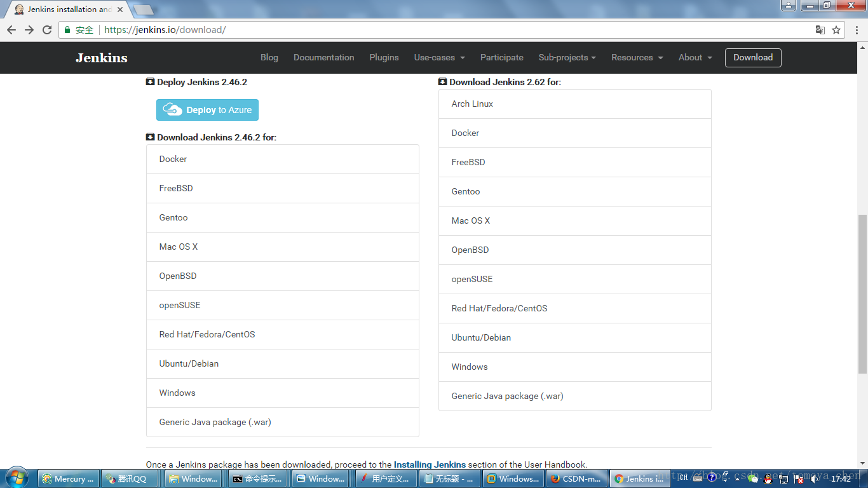Screen dimensions: 868x488
Task: Download Jenkins 2.62 for Docker
Action: click(575, 133)
